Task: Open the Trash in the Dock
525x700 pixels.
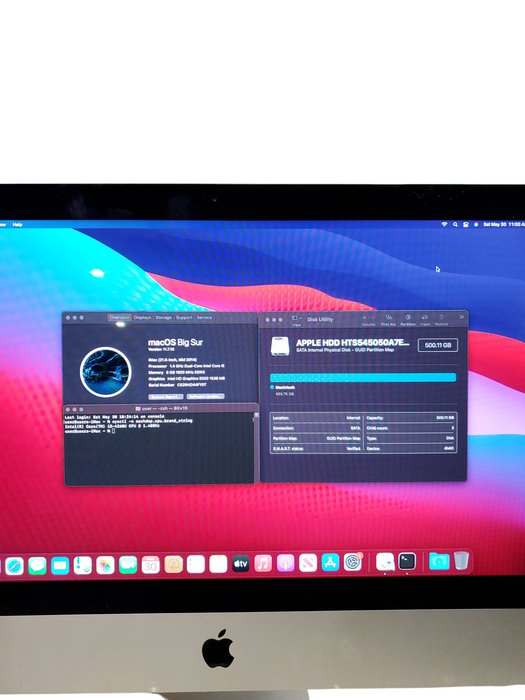Action: [x=462, y=561]
